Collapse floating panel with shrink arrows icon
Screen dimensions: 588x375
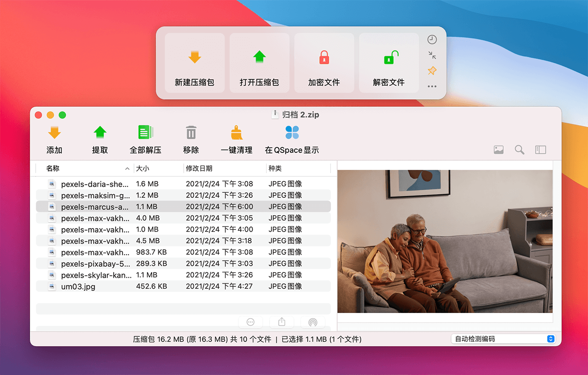point(432,56)
